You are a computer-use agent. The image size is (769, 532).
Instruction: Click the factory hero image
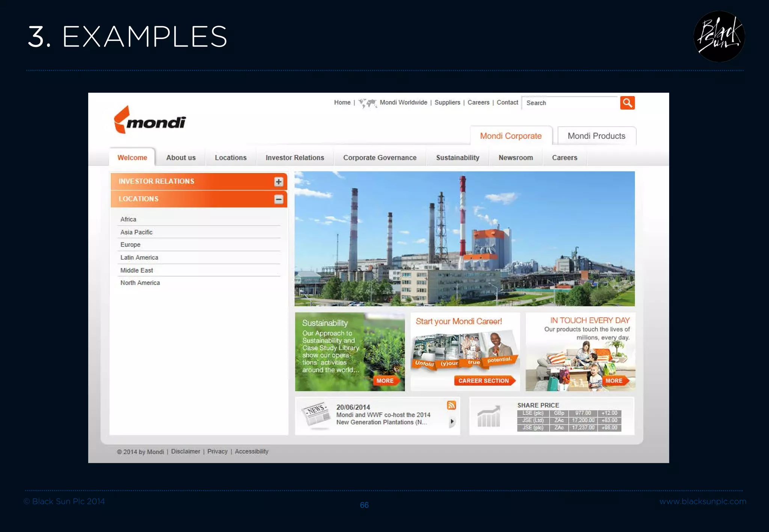[x=464, y=239]
